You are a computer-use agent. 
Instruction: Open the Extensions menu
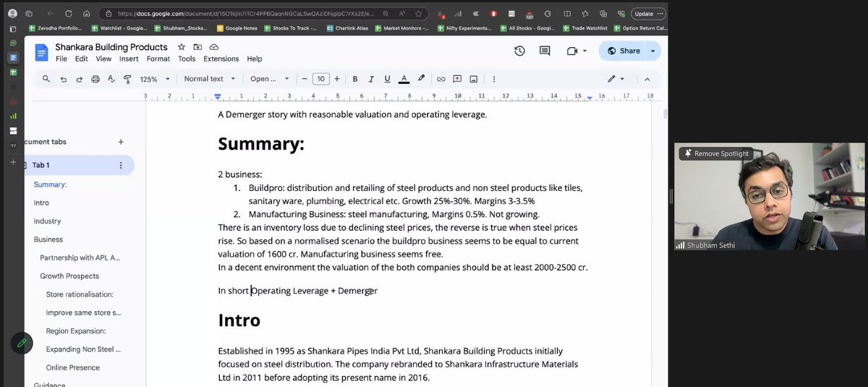click(221, 59)
